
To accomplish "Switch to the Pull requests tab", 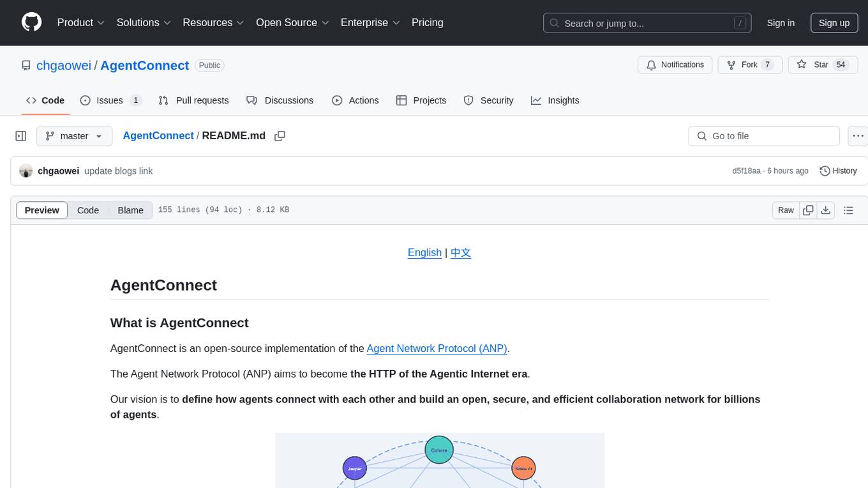I will (x=193, y=100).
